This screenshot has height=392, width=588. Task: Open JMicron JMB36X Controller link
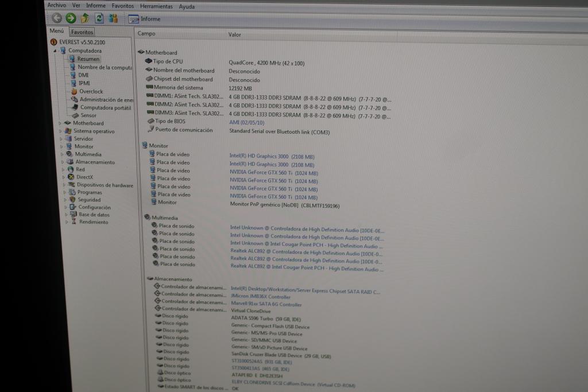[x=261, y=296]
